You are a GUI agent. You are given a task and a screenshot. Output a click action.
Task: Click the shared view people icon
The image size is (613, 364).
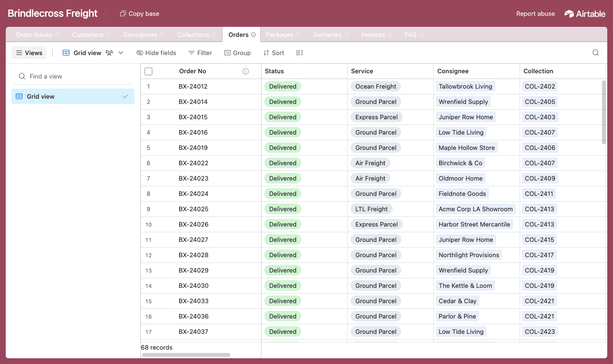click(109, 53)
